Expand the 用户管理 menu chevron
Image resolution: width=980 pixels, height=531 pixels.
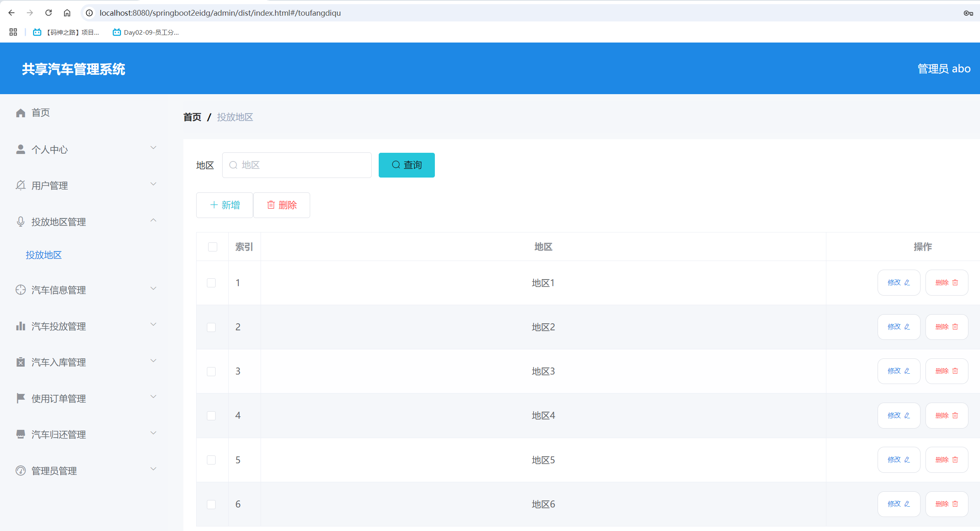(153, 184)
